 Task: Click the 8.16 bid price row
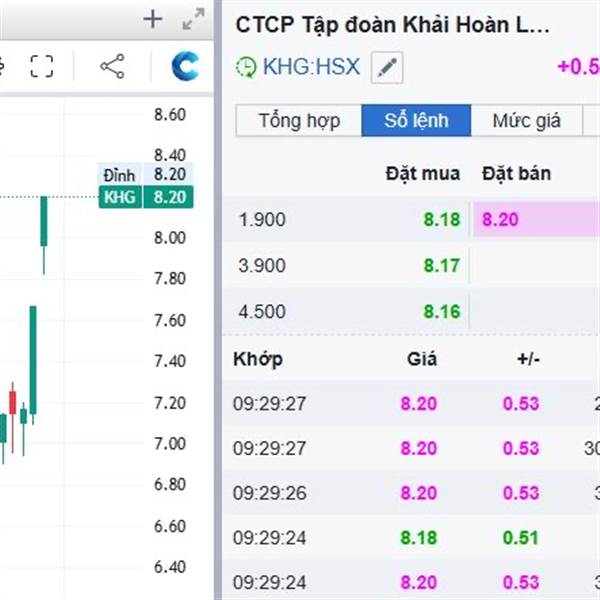tap(441, 311)
